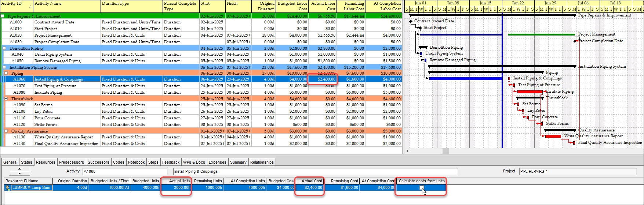Viewport: 644px width, 205px height.
Task: Click the green Project Management remaining bar
Action: 541,34
